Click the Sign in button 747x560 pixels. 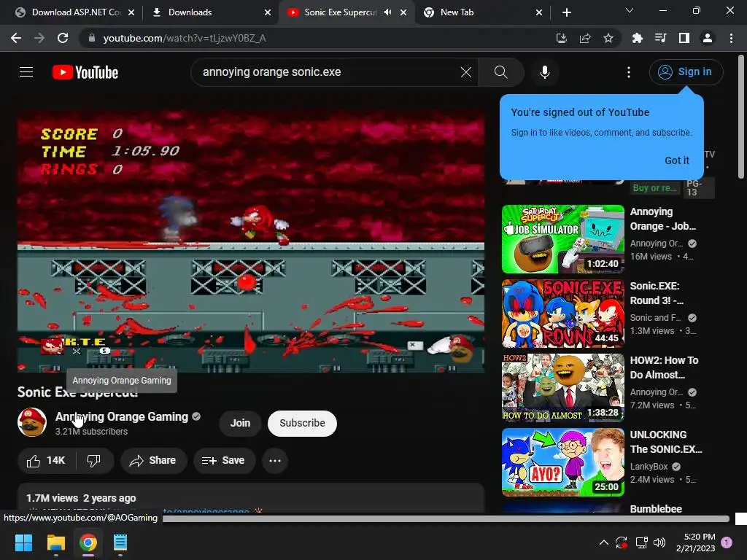pyautogui.click(x=686, y=72)
